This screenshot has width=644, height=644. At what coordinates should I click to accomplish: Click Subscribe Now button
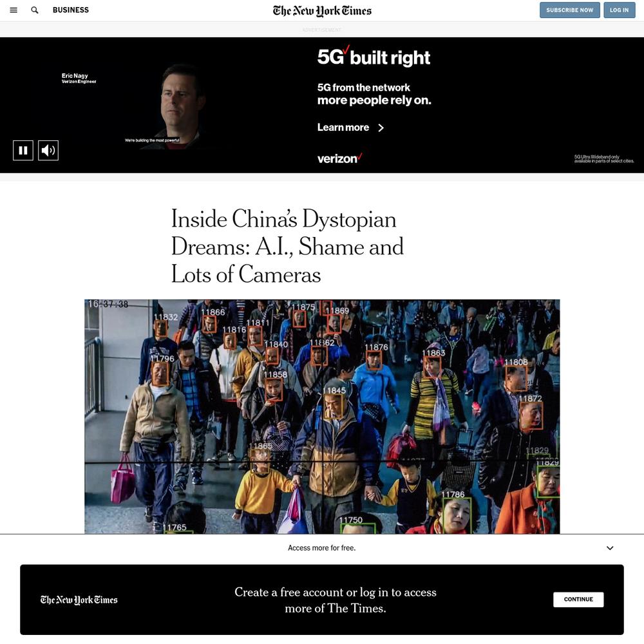570,10
